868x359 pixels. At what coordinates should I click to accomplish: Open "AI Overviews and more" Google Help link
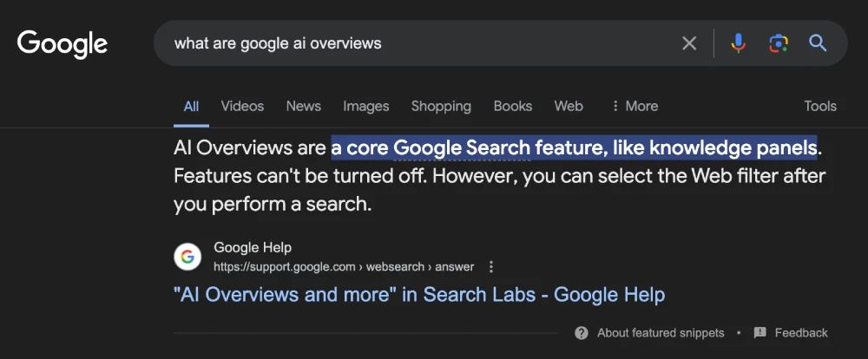tap(419, 294)
